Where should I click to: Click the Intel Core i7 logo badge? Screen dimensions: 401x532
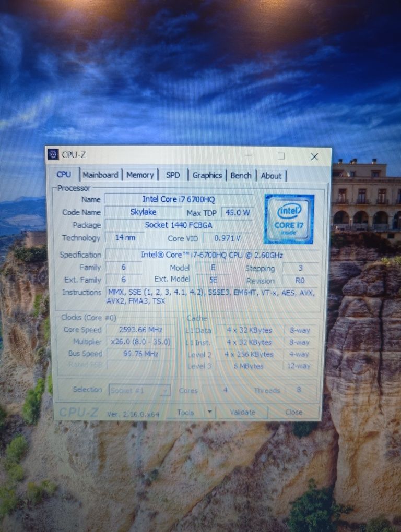click(289, 219)
